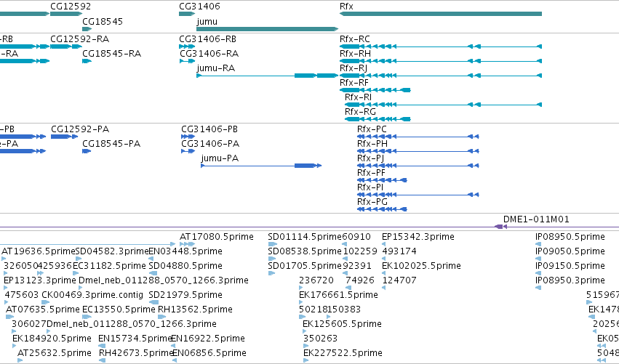Open transcript Rfx-RC

[354, 39]
